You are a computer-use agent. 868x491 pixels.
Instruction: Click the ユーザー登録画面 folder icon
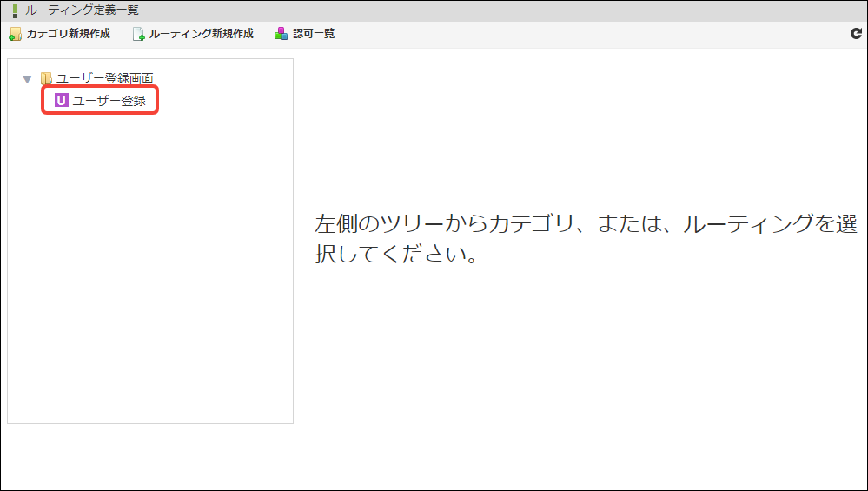pyautogui.click(x=47, y=78)
